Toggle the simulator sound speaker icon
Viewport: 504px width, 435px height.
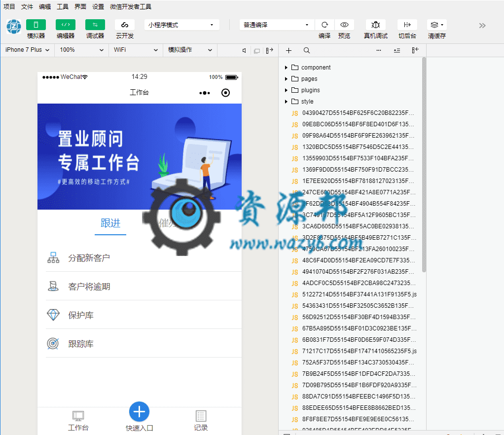244,50
